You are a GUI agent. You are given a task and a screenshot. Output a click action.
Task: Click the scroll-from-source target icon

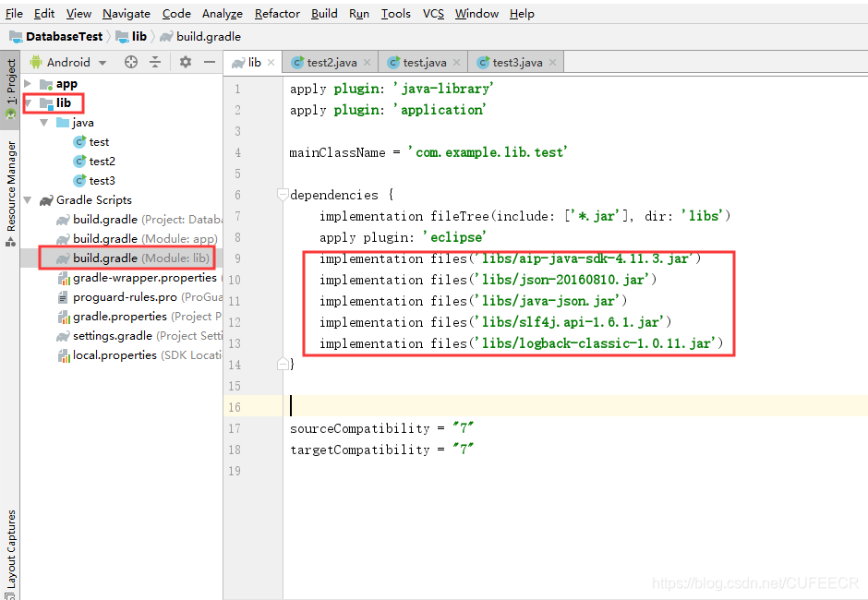pyautogui.click(x=130, y=62)
